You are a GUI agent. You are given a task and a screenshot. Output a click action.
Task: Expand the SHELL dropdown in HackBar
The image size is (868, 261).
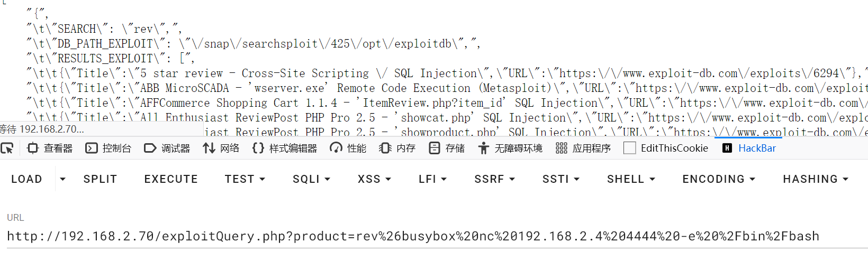(x=631, y=179)
